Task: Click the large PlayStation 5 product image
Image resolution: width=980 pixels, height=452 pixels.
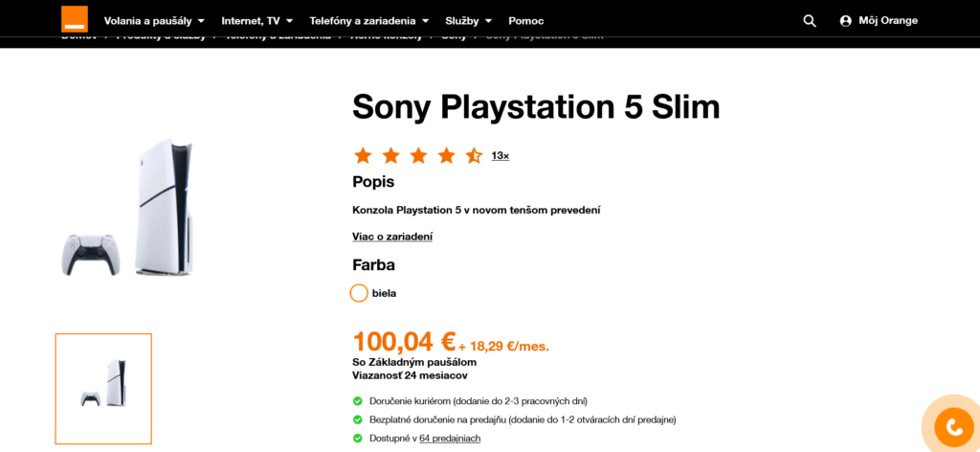Action: [x=127, y=208]
